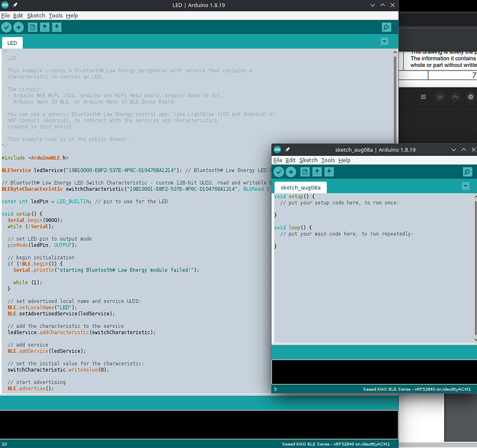This screenshot has width=477, height=448.
Task: Upload the LED sketch to board
Action: coord(19,27)
